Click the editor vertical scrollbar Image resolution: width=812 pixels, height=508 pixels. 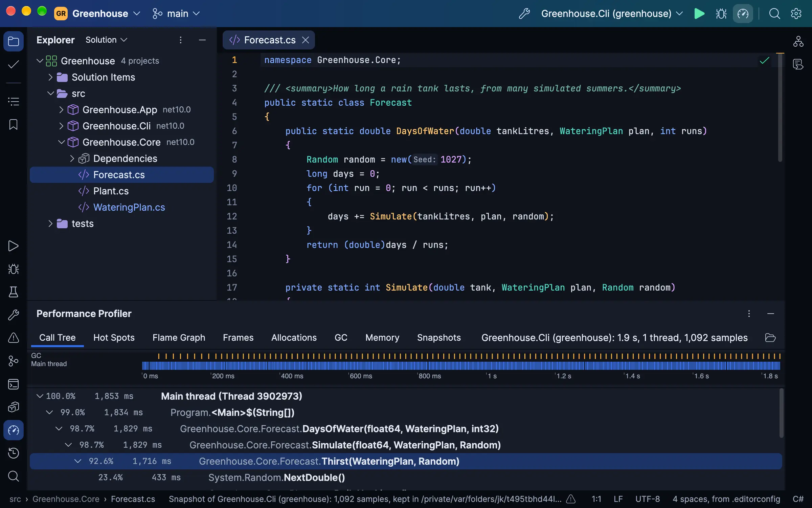[x=780, y=108]
